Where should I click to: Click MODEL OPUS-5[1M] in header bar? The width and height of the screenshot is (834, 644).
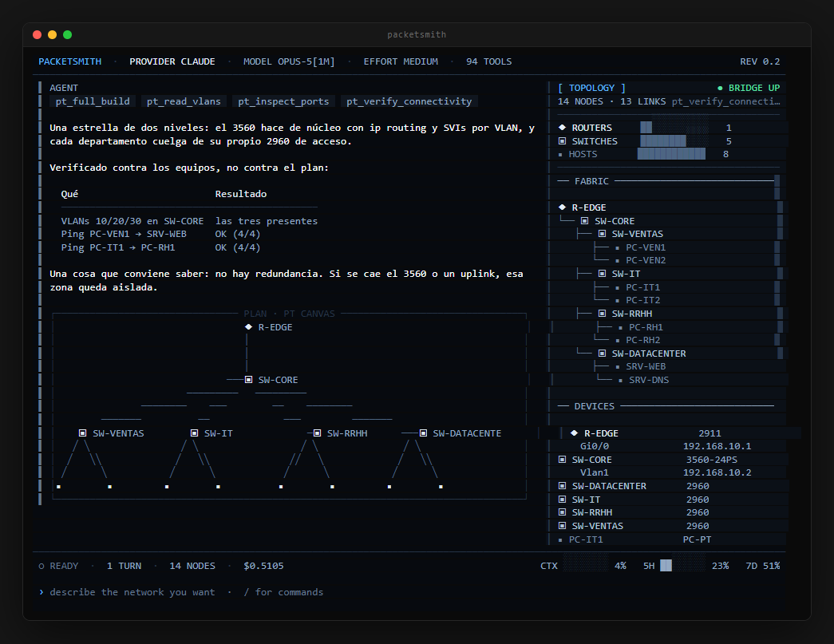(x=289, y=61)
